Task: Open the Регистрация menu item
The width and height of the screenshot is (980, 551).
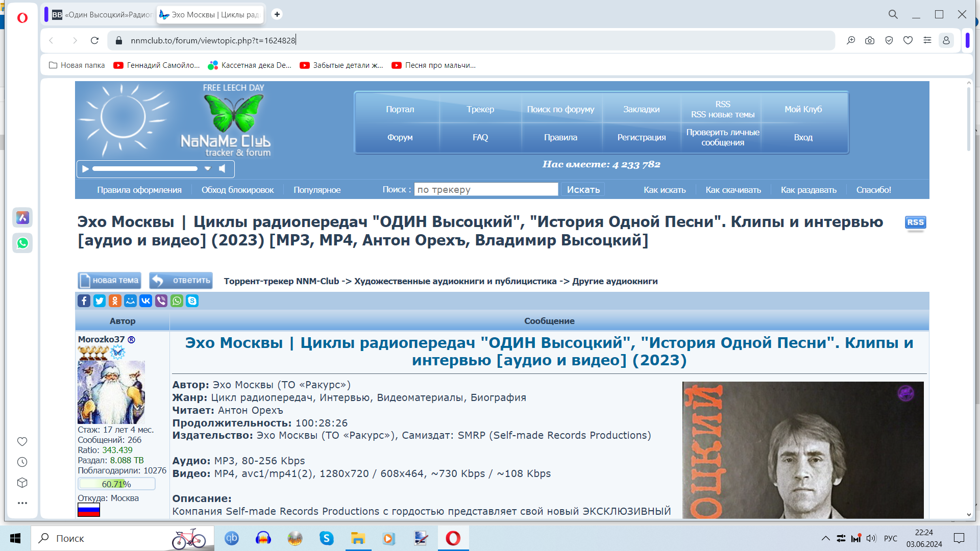Action: coord(641,137)
